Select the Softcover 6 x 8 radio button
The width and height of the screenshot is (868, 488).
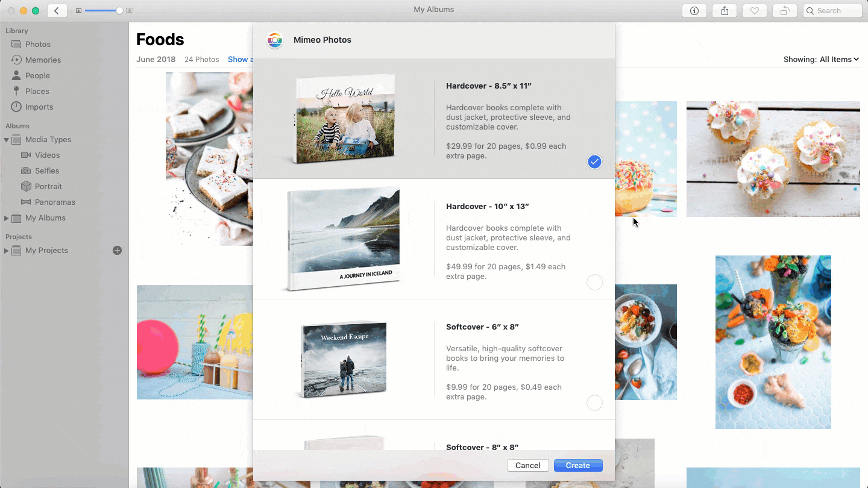(x=594, y=402)
